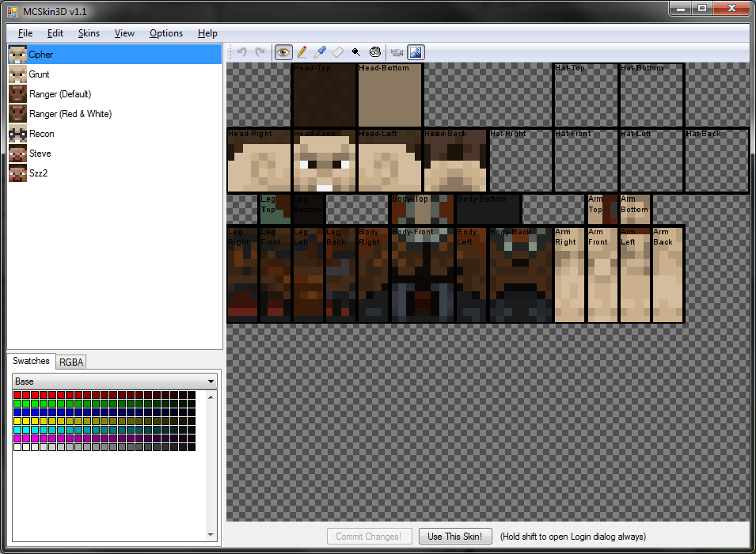Click the Body-Front texture region
Viewport: 756px width, 554px height.
point(423,275)
